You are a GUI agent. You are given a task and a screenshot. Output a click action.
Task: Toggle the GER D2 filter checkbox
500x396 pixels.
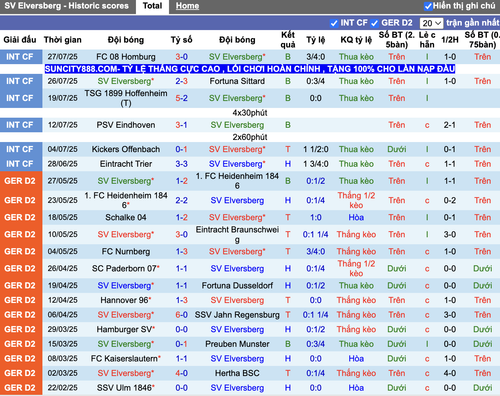click(374, 23)
